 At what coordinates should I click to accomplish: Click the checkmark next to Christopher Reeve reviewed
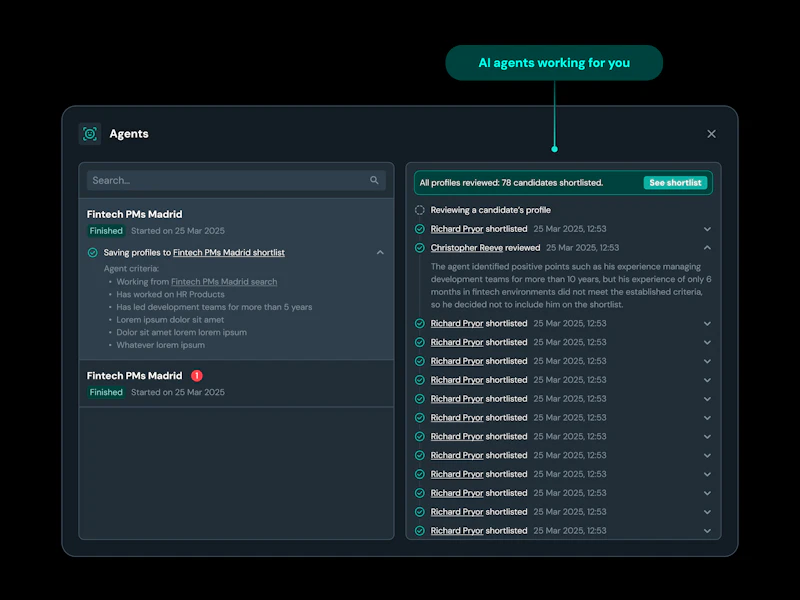coord(421,247)
